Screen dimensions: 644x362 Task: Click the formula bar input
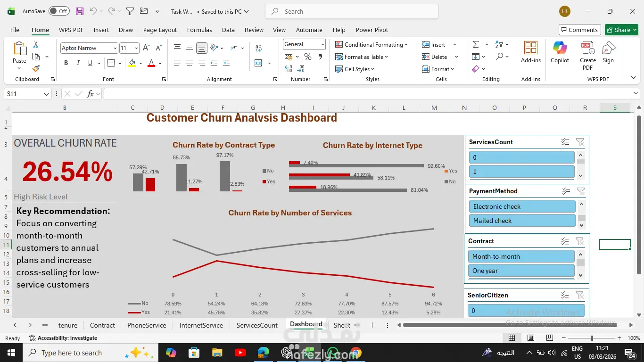pos(372,94)
